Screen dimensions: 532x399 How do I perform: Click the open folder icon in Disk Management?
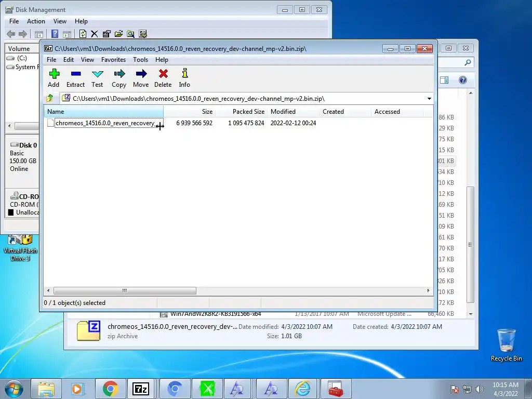[119, 34]
